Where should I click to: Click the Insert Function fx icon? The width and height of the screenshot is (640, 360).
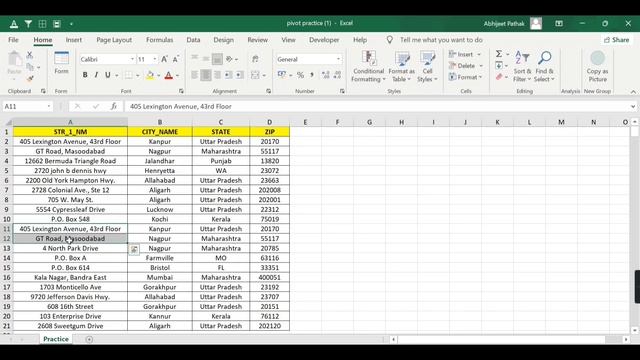click(113, 106)
